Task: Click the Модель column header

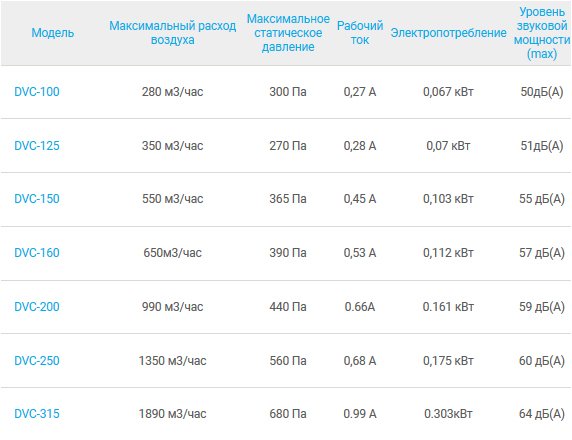Action: coord(53,33)
